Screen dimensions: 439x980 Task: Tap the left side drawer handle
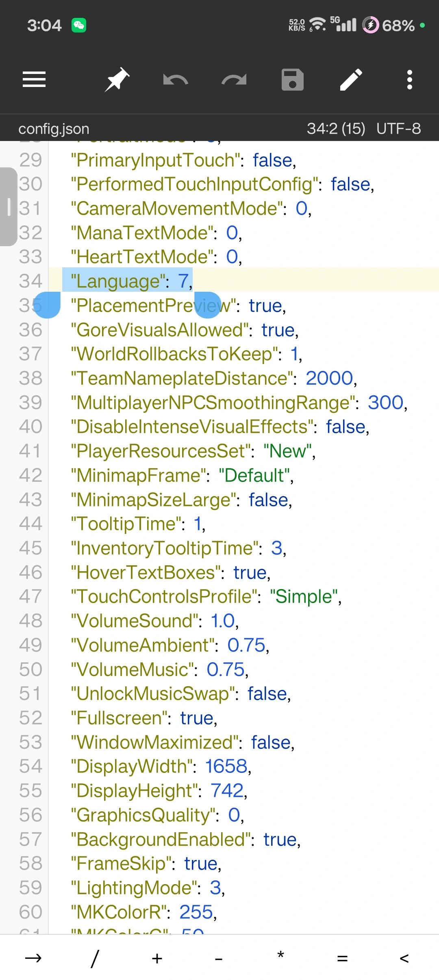(x=9, y=206)
